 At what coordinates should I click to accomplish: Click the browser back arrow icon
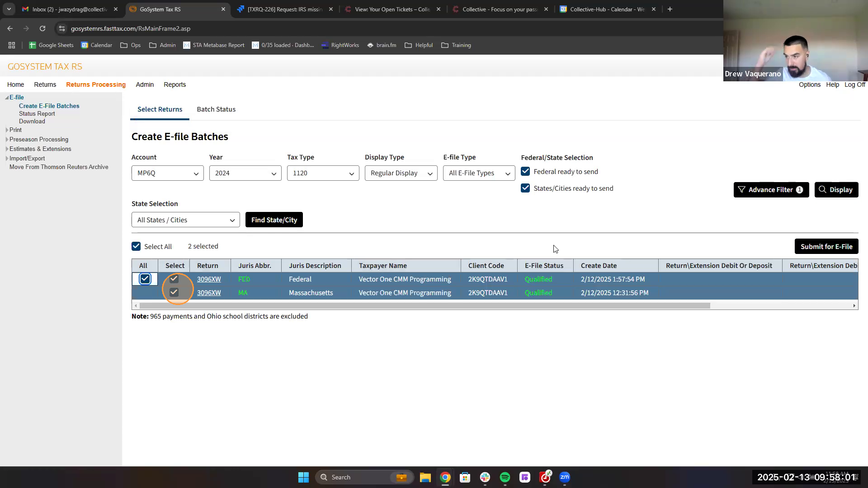[10, 28]
